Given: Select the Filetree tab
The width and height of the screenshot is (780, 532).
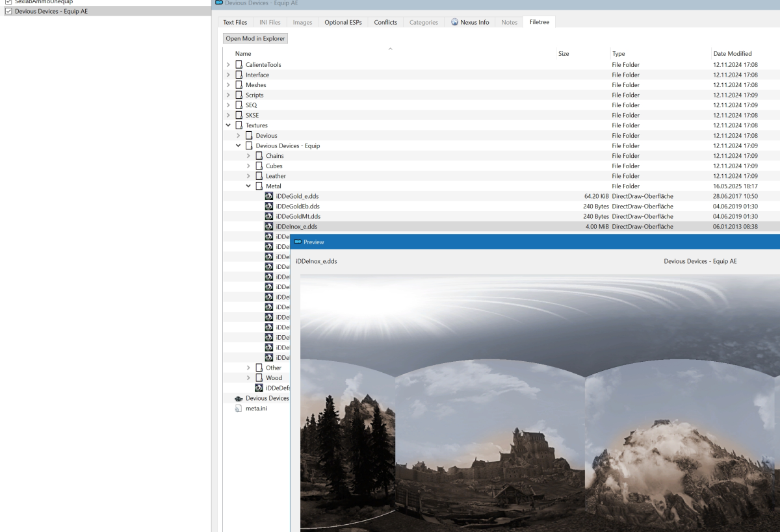Looking at the screenshot, I should [539, 22].
